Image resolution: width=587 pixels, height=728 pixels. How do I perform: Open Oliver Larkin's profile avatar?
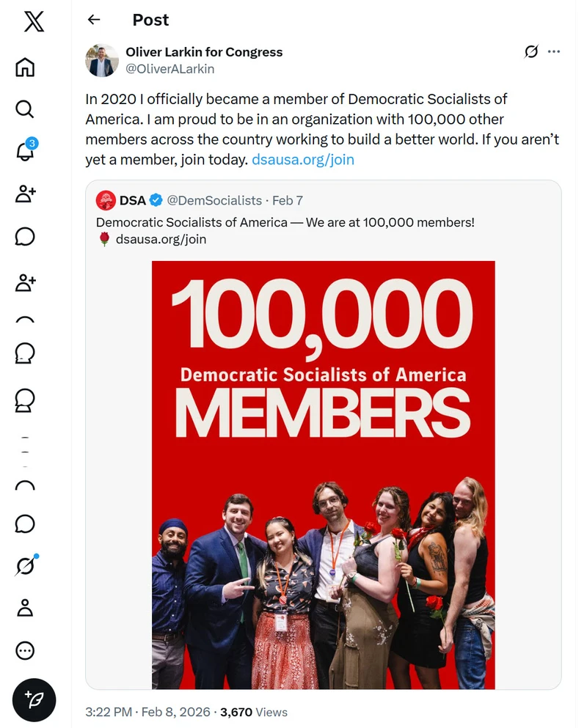pyautogui.click(x=102, y=60)
